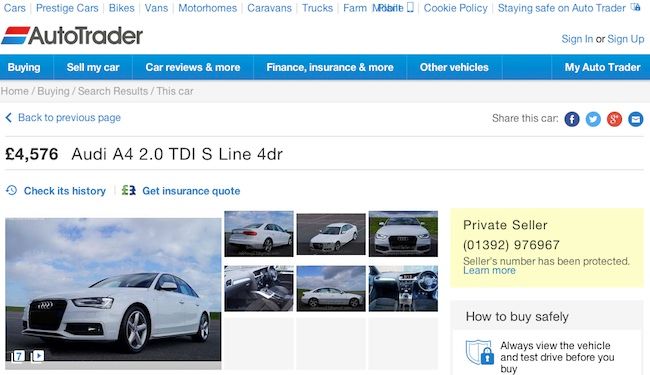Open Finance, insurance & more menu
The image size is (650, 375).
click(x=330, y=67)
